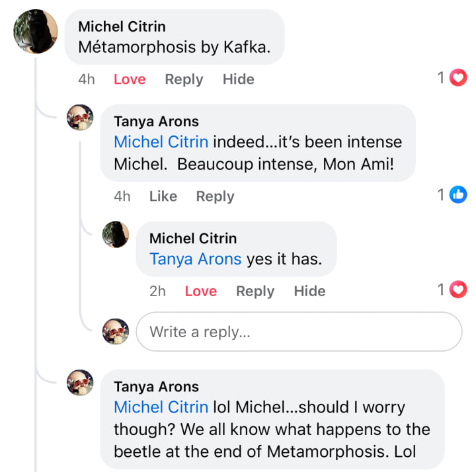Open Michel Citrin mention in "indeed" reply
This screenshot has height=472, width=476.
161,141
